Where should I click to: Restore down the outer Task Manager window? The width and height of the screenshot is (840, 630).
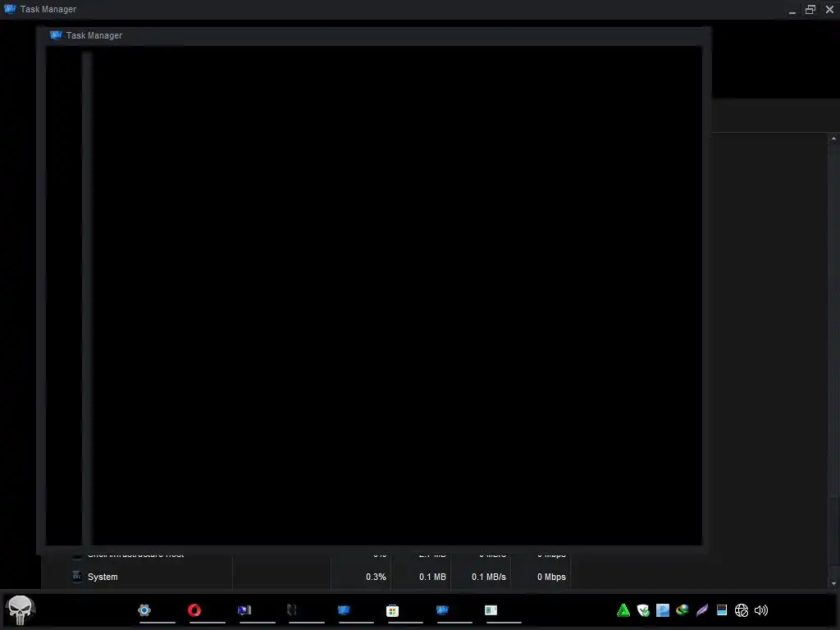click(810, 9)
